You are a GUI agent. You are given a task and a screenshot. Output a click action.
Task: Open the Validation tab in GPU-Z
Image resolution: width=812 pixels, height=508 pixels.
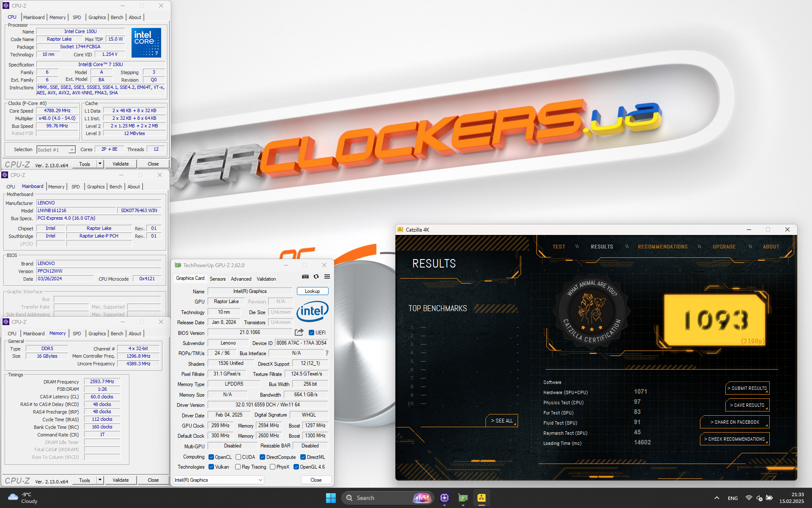[x=266, y=279]
